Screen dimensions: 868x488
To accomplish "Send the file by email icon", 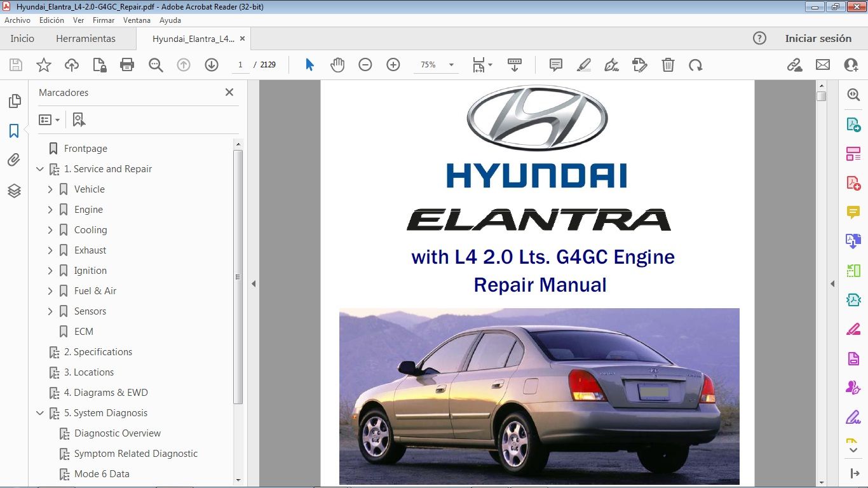I will pos(823,65).
